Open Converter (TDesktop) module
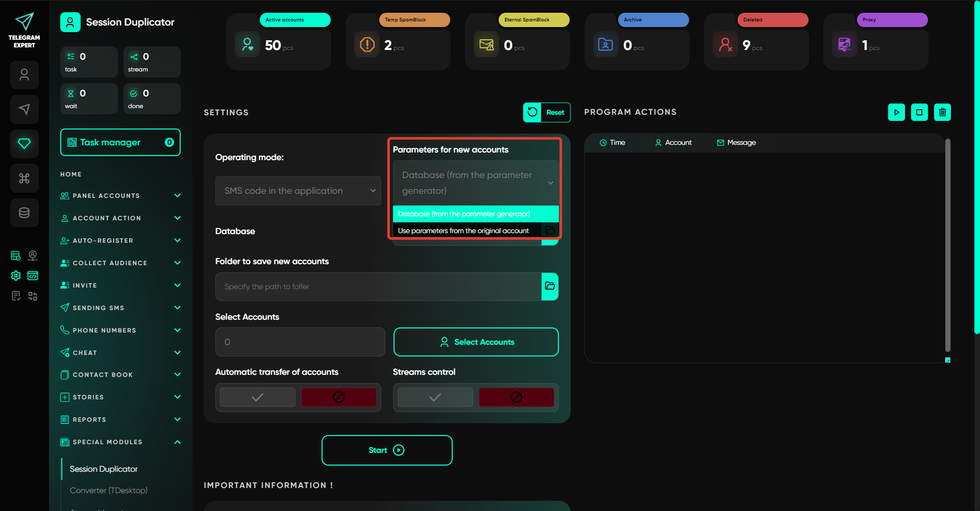980x511 pixels. (x=109, y=490)
